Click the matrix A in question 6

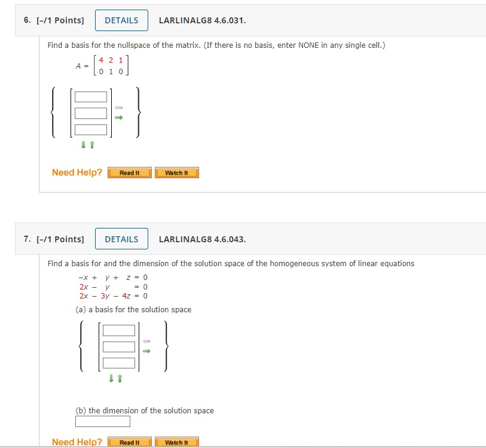(x=102, y=66)
